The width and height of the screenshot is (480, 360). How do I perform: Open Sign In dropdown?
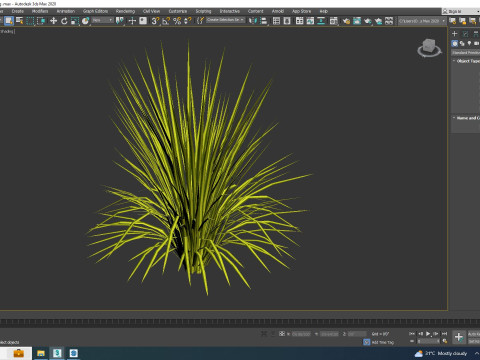point(461,11)
